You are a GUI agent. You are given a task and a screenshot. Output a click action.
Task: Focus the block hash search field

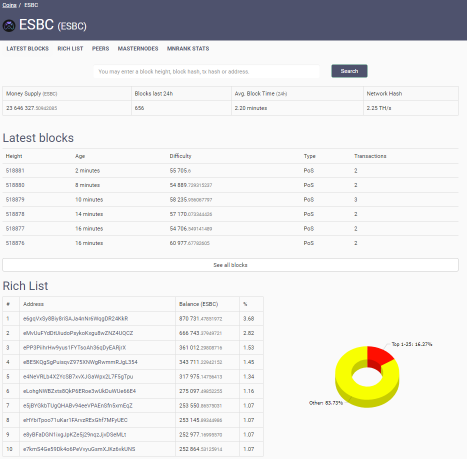tap(206, 71)
